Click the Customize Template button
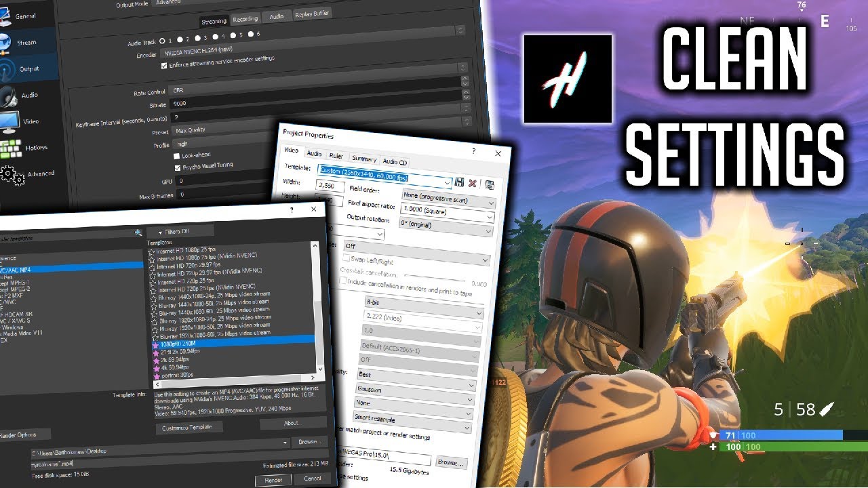 click(x=189, y=427)
